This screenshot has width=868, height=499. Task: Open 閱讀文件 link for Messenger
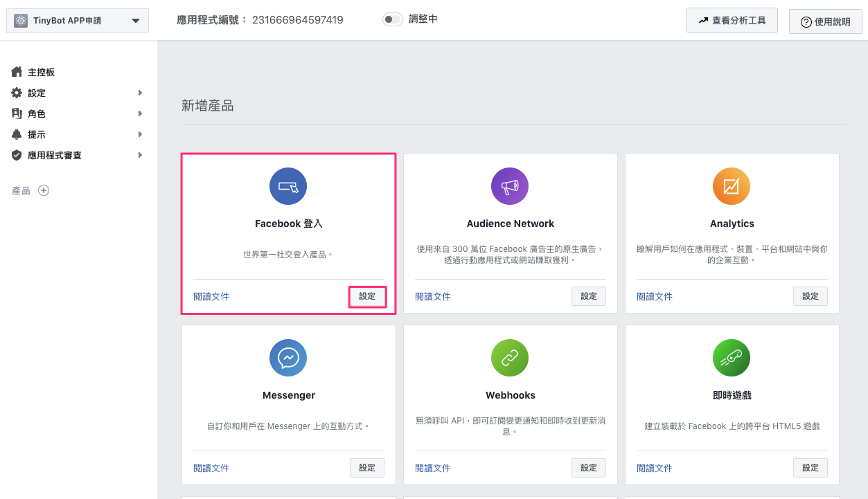211,468
